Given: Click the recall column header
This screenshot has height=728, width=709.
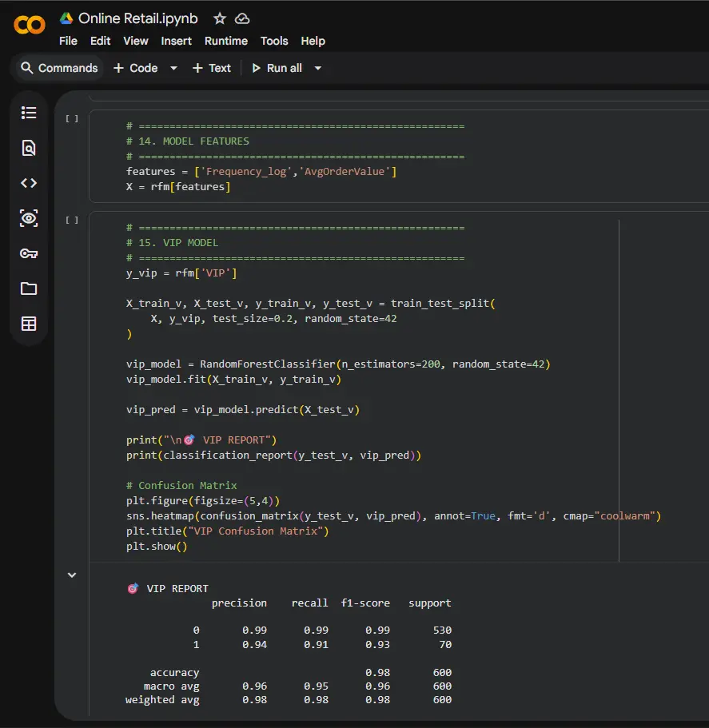Looking at the screenshot, I should coord(309,603).
